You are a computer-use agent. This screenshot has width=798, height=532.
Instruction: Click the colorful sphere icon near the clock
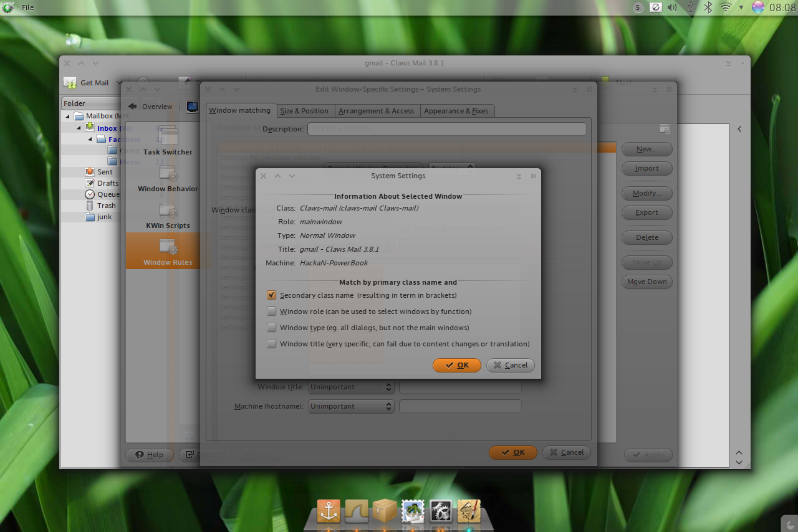click(x=758, y=7)
